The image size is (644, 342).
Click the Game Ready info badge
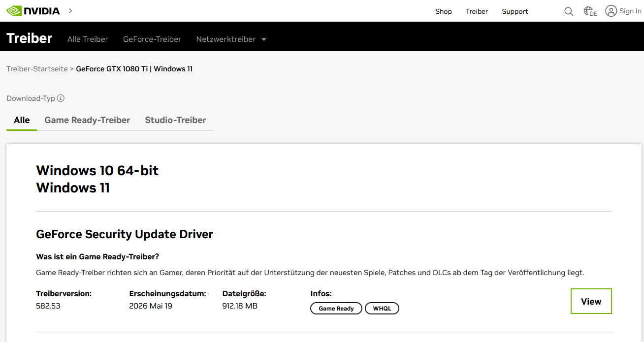(x=336, y=309)
